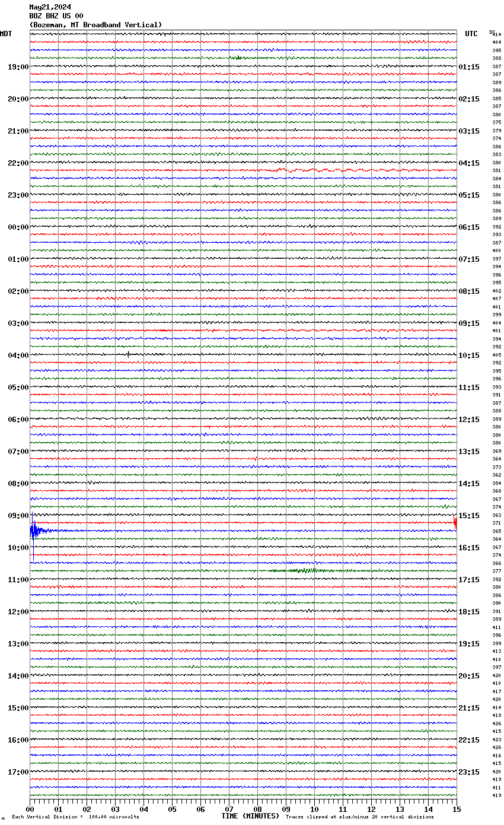
Task: Click the 12:15 UTC time label
Action: point(469,420)
